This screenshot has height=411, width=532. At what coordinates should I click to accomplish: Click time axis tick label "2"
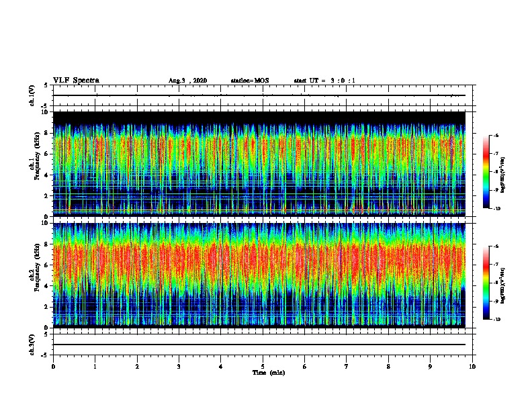137,367
